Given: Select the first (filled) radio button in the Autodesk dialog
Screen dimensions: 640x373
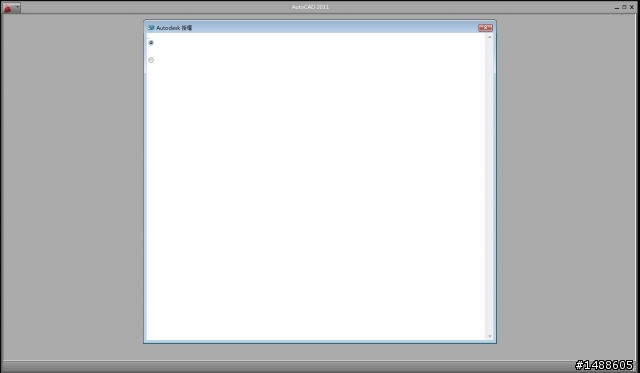Looking at the screenshot, I should (x=151, y=42).
